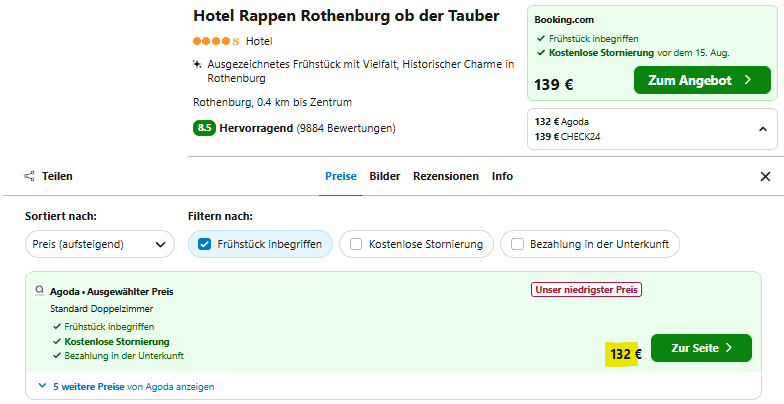Check Bezahlung in der Unterkunft filter
This screenshot has width=784, height=404.
tap(517, 244)
